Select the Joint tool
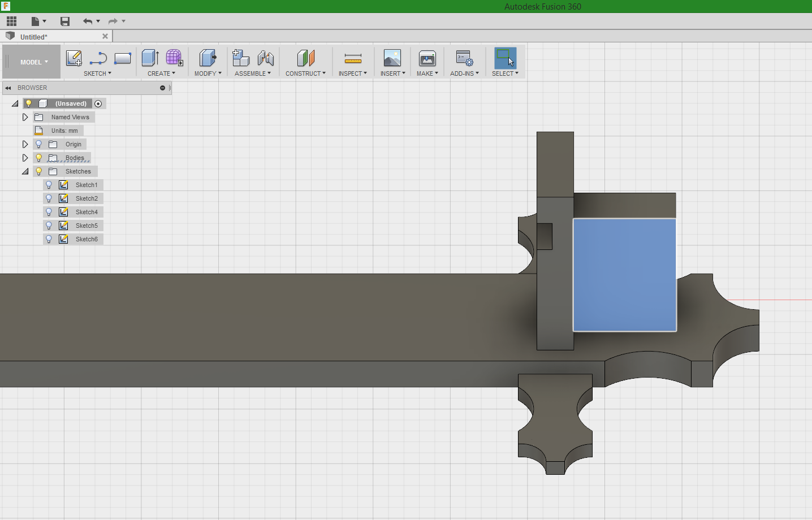The width and height of the screenshot is (812, 520). click(x=266, y=58)
